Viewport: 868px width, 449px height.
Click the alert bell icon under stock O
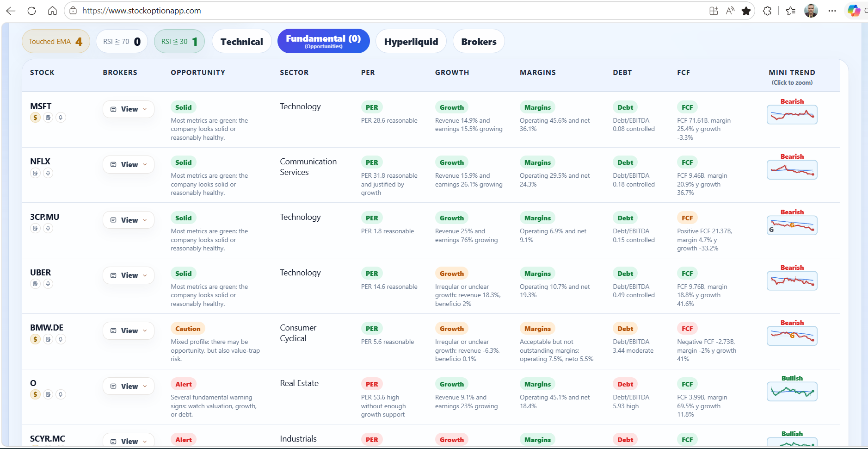coord(61,394)
